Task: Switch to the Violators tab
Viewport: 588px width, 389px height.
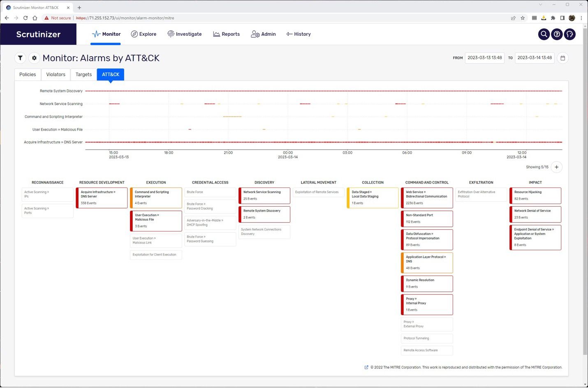Action: point(56,74)
